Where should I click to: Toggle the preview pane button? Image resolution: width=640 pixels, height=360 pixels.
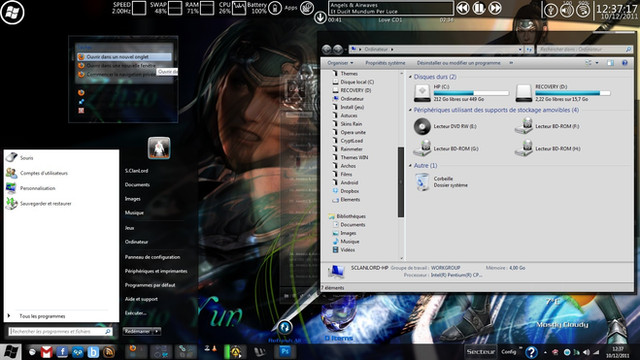pos(610,63)
